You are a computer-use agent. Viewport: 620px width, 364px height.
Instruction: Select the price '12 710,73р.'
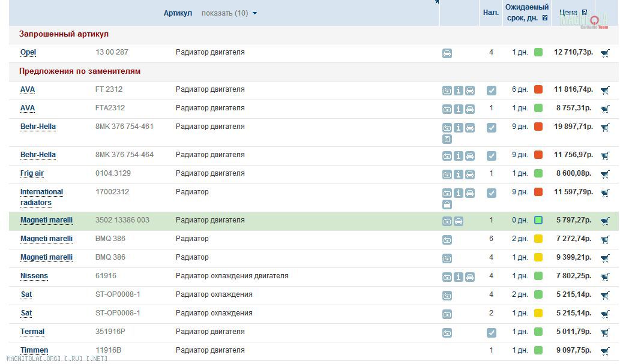(x=573, y=52)
